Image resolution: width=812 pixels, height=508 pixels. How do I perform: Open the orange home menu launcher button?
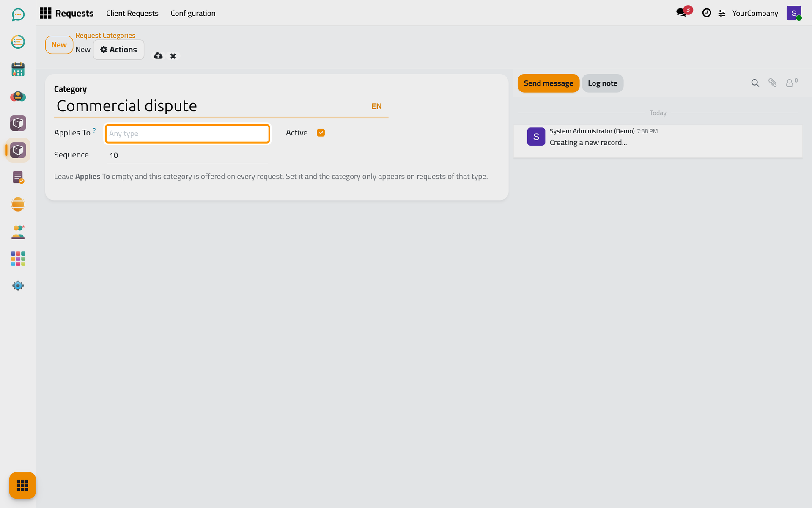(22, 485)
